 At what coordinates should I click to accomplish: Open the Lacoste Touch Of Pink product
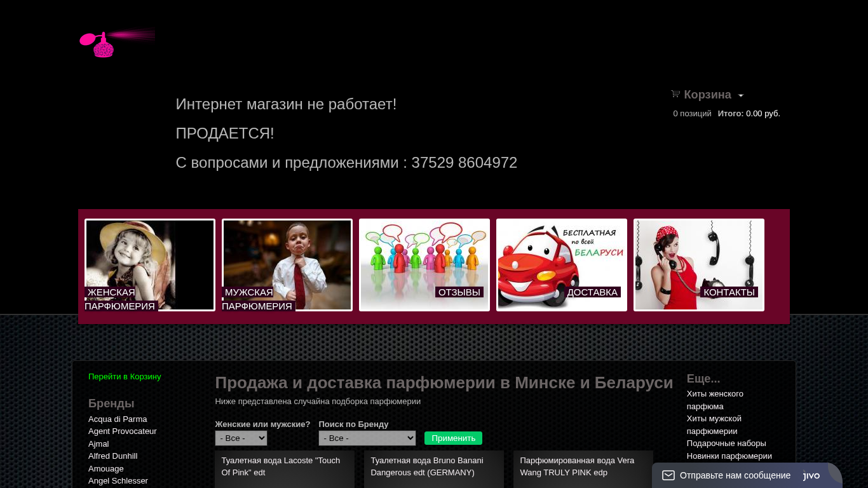[x=281, y=466]
